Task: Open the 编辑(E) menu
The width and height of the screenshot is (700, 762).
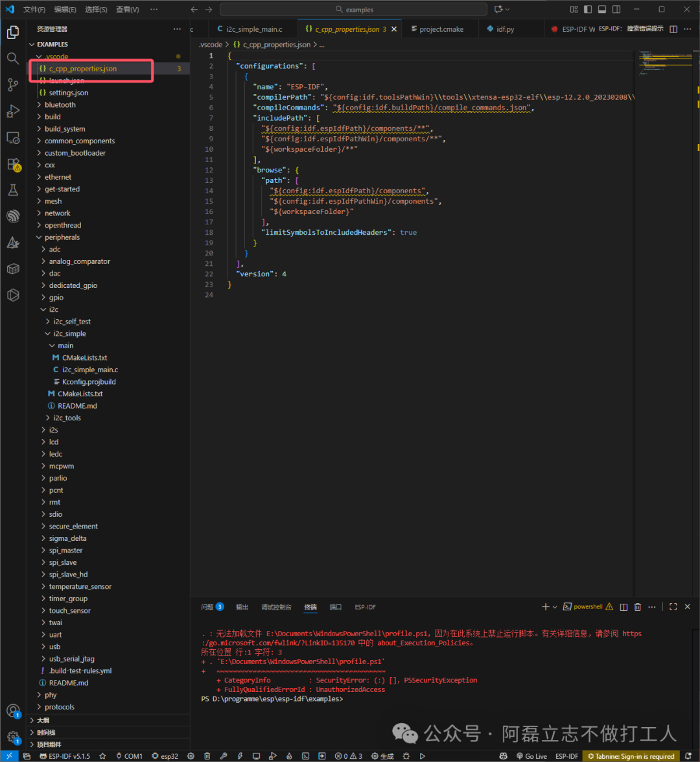Action: [x=65, y=9]
